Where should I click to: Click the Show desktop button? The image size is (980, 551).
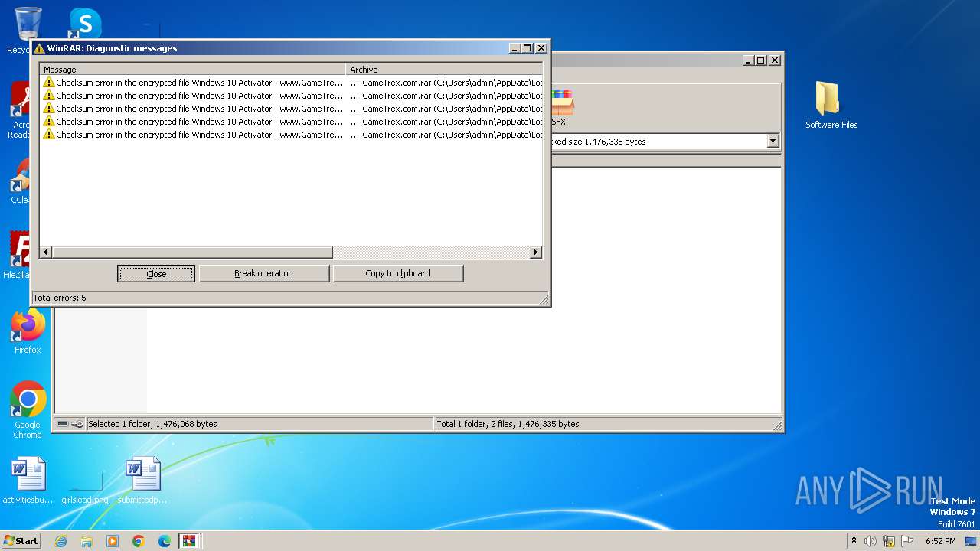971,541
